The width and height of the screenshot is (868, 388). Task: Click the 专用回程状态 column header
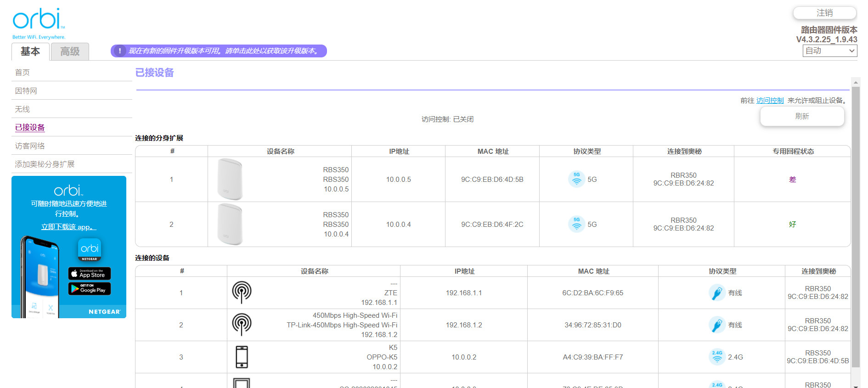(x=793, y=152)
